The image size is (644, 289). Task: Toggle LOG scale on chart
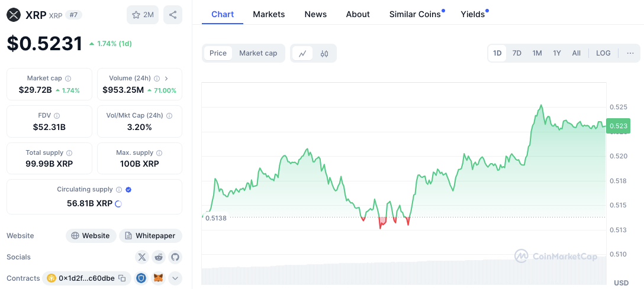coord(603,53)
